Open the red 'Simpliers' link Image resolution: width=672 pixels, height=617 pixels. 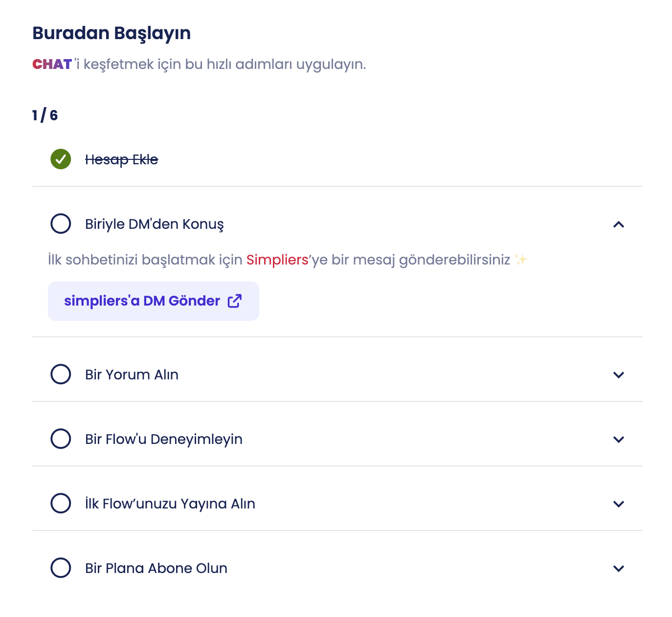click(x=277, y=260)
